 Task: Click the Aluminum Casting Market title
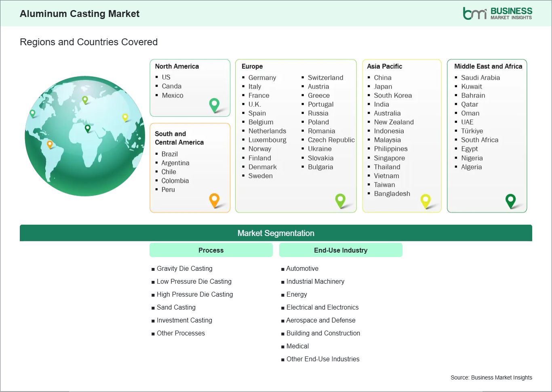(80, 14)
